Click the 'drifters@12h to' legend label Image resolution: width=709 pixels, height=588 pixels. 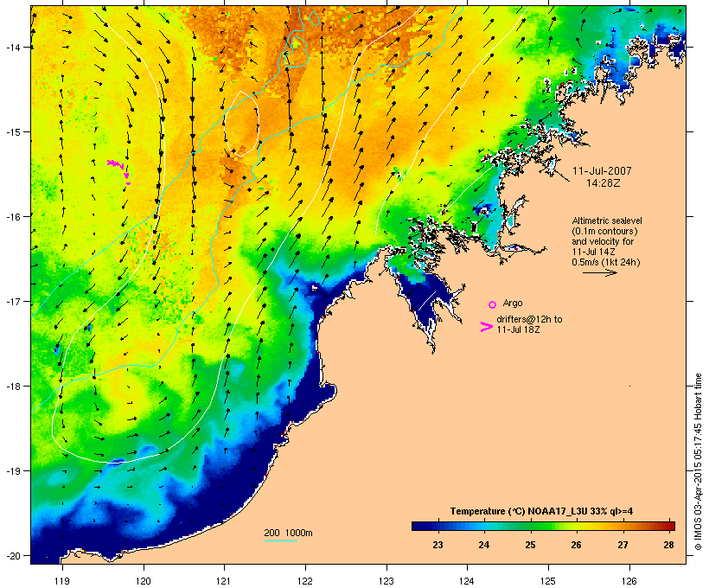[529, 319]
